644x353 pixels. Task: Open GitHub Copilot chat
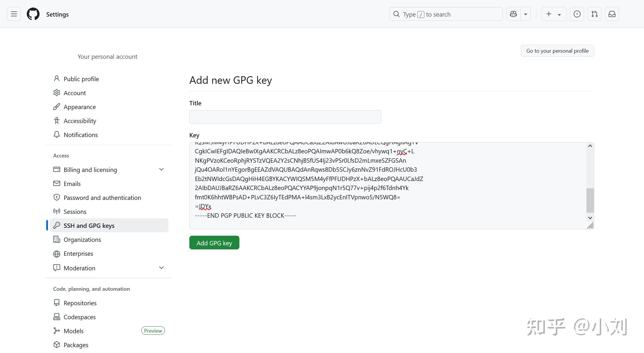[x=513, y=14]
